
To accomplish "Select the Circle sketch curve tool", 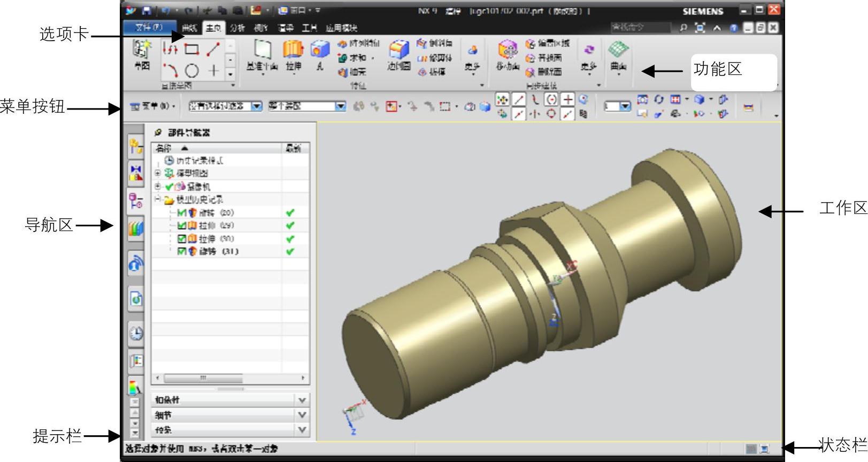I will pos(191,71).
